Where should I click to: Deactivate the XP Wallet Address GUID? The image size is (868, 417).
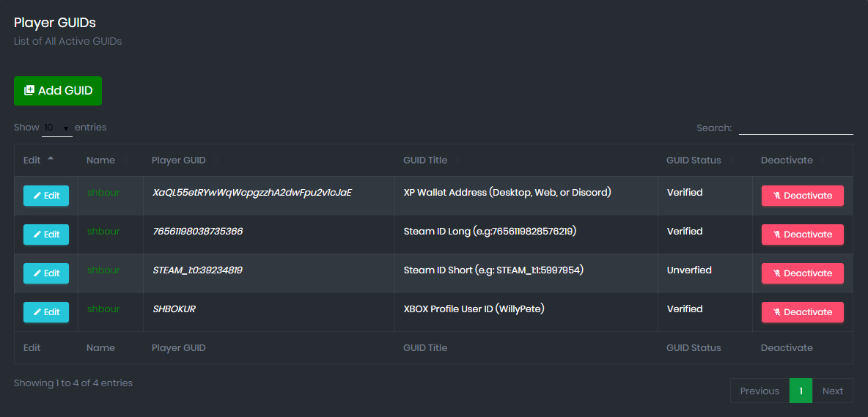[x=802, y=196]
